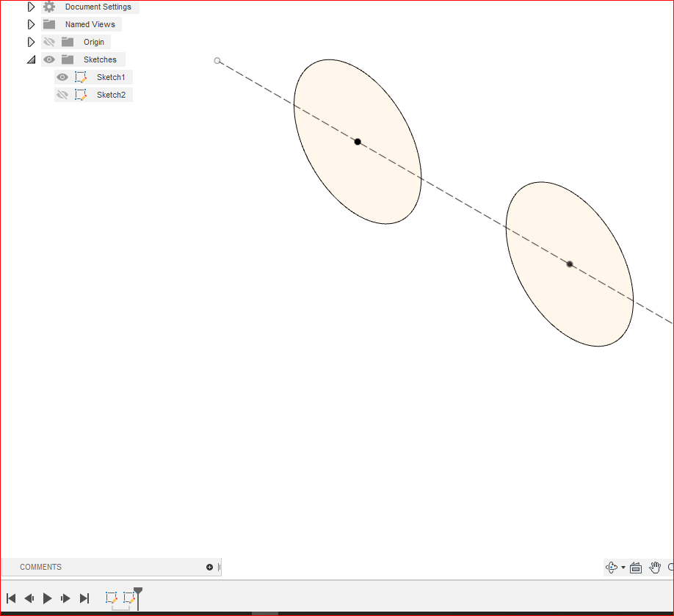This screenshot has width=674, height=616.
Task: Open the COMMENTS panel
Action: 41,567
